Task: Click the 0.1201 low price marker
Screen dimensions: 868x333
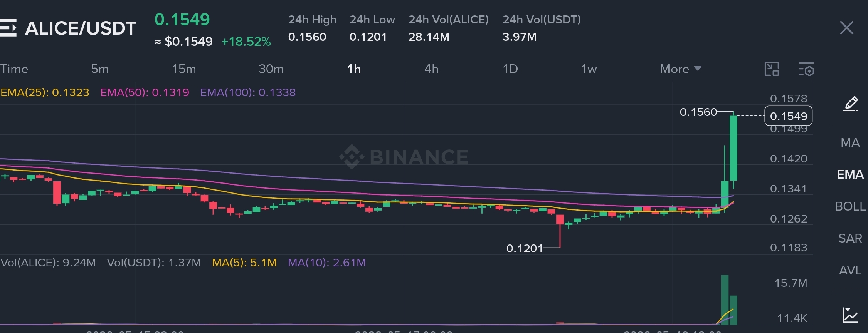Action: pyautogui.click(x=524, y=248)
